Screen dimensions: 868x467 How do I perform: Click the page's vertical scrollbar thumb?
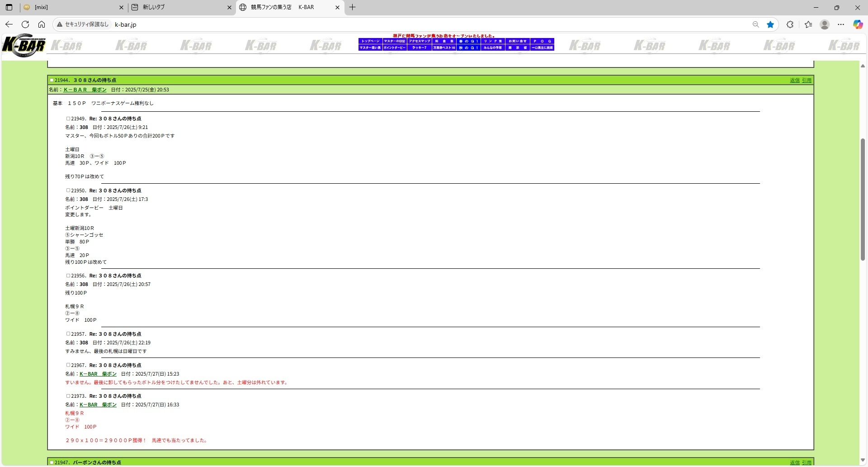tap(863, 199)
